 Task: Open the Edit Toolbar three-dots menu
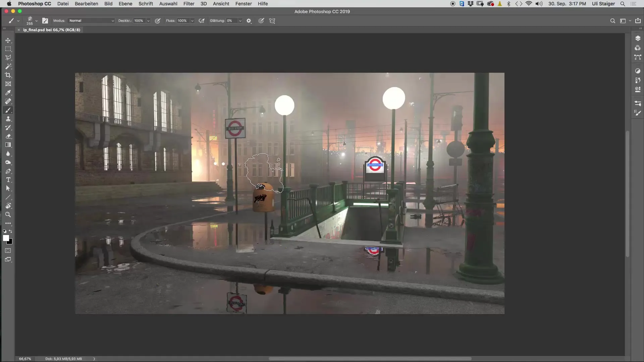(8, 223)
